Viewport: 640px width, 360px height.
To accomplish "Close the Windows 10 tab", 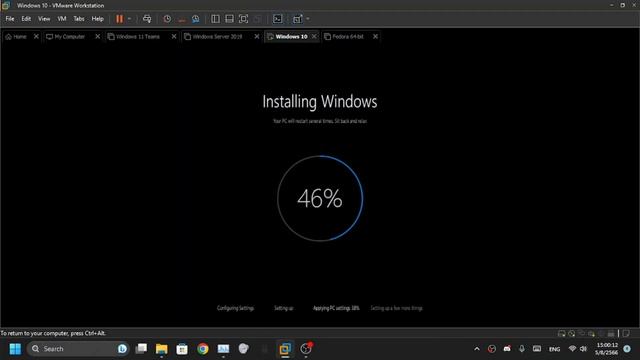I will tap(314, 37).
